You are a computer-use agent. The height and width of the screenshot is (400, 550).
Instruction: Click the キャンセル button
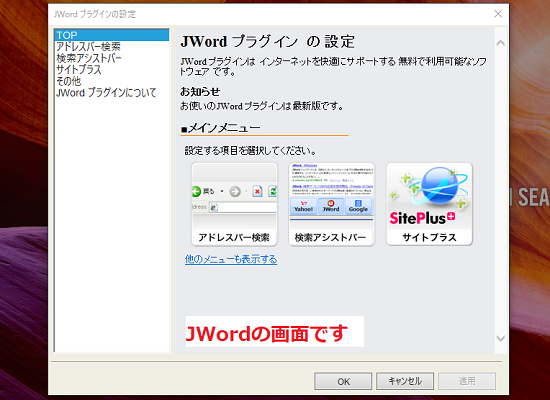pyautogui.click(x=405, y=381)
